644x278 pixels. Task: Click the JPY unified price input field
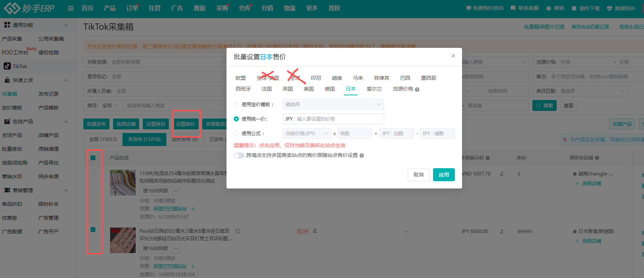coord(339,119)
